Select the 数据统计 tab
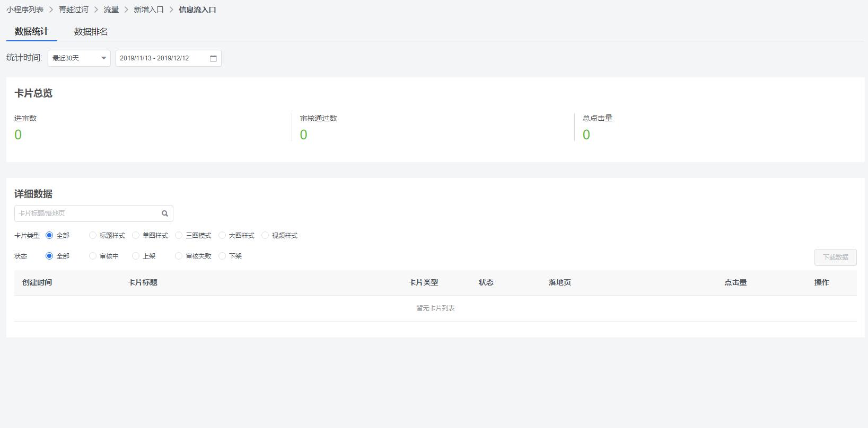The width and height of the screenshot is (868, 428). click(x=32, y=32)
